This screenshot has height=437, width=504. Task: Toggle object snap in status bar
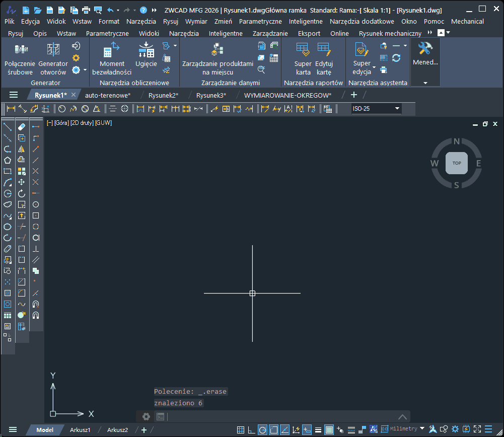coord(274,429)
